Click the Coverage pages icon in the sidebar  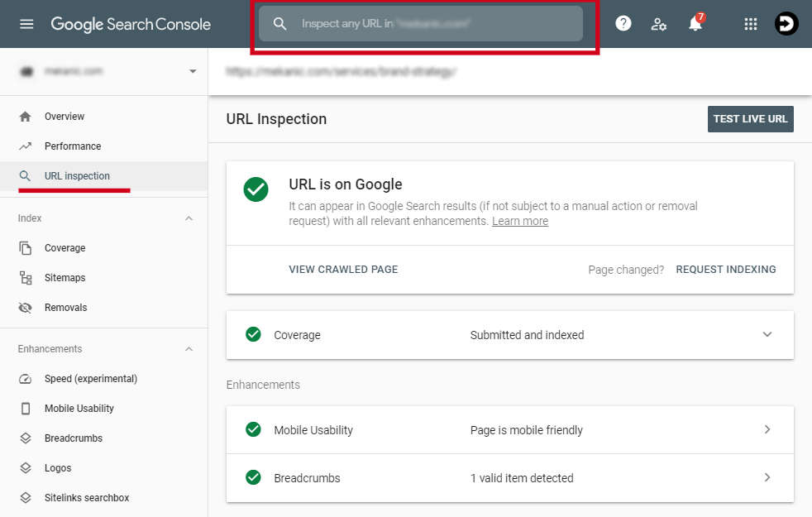[25, 248]
